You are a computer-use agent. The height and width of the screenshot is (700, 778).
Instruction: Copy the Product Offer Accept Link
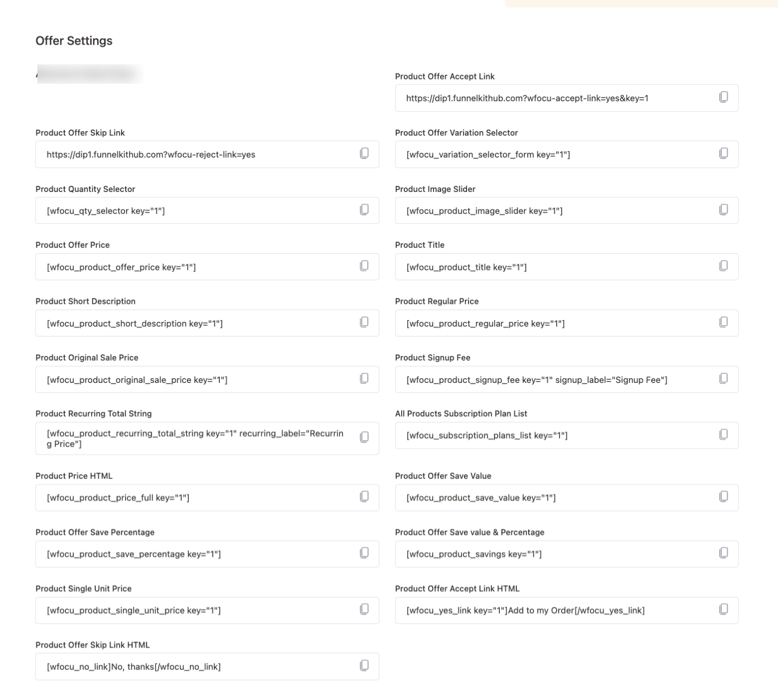pos(723,97)
